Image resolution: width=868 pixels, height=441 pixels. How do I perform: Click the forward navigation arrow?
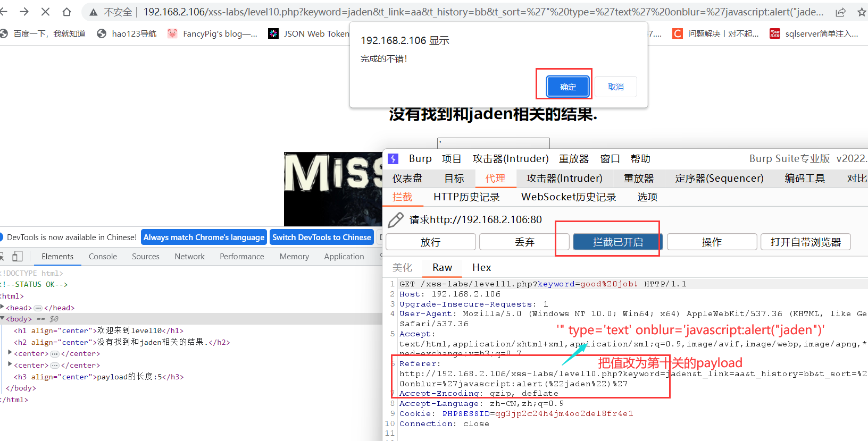(x=24, y=12)
